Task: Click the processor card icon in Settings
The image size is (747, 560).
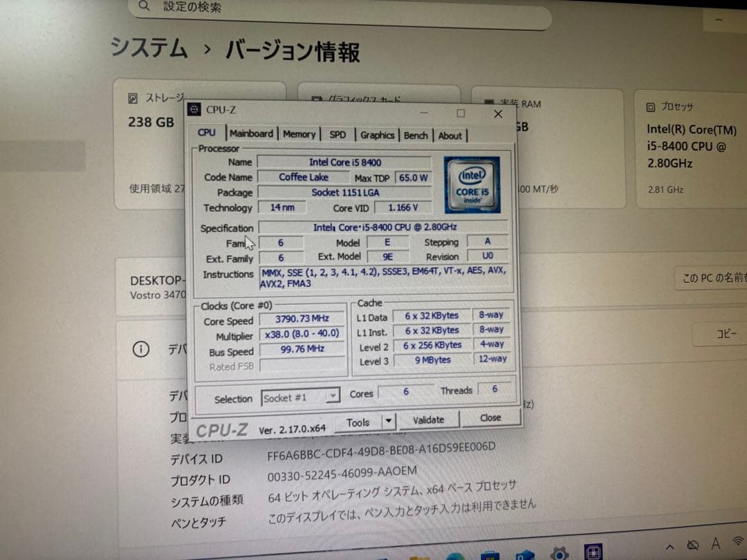Action: click(650, 107)
